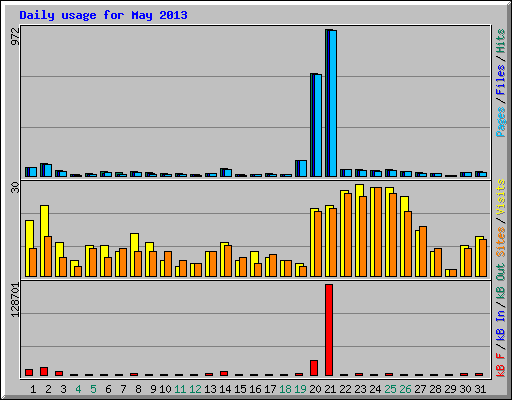Select the hits bar for day 20
This screenshot has width=512, height=400.
point(316,125)
